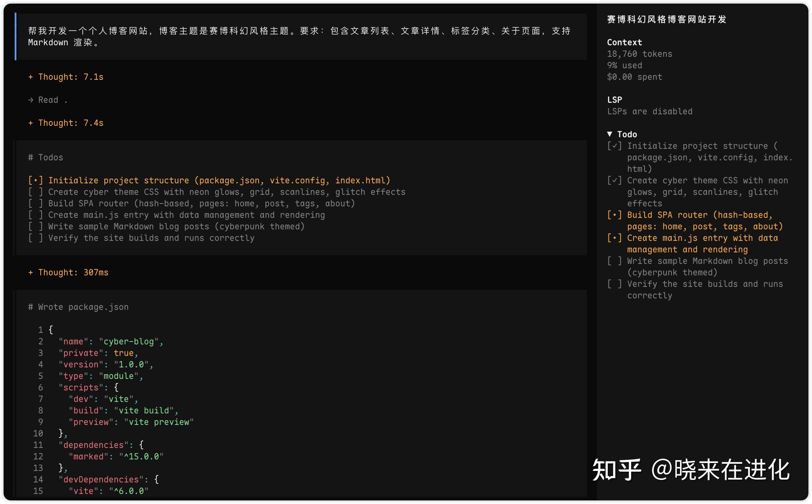Click the $0.00 spent value
This screenshot has height=504, width=812.
635,77
